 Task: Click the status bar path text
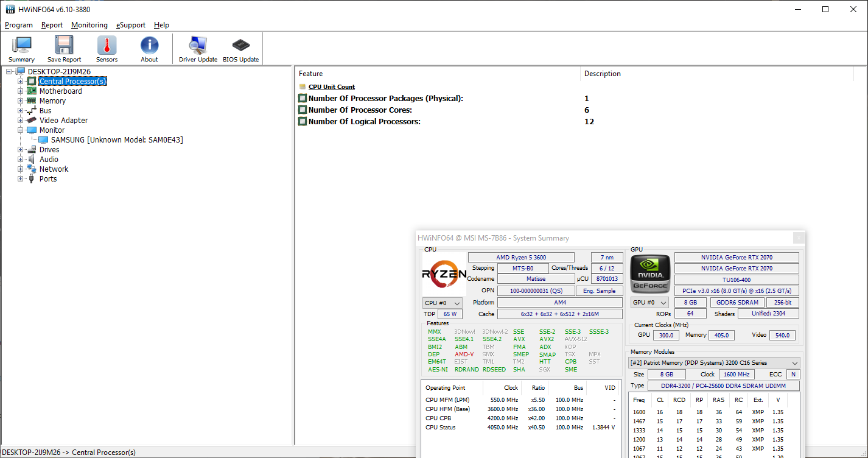pyautogui.click(x=69, y=453)
